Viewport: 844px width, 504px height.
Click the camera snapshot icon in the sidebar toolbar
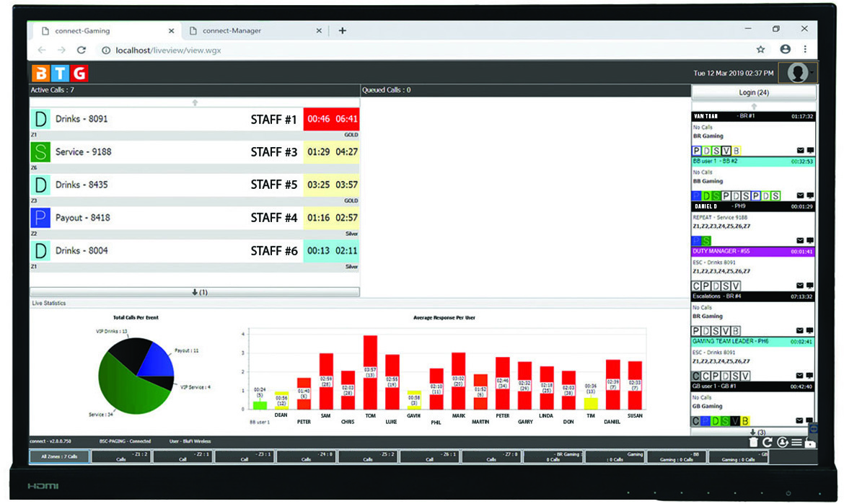pyautogui.click(x=810, y=443)
